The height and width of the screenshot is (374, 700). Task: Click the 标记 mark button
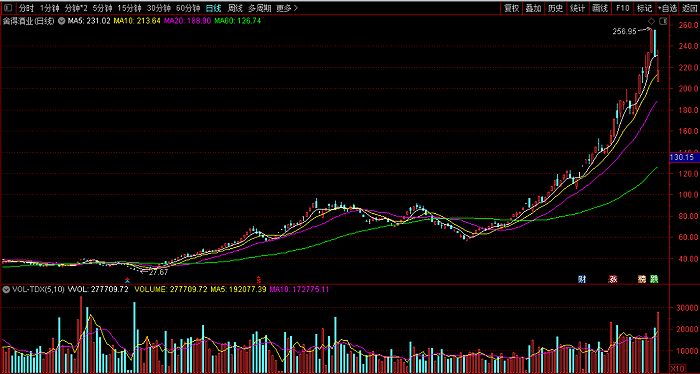(644, 8)
